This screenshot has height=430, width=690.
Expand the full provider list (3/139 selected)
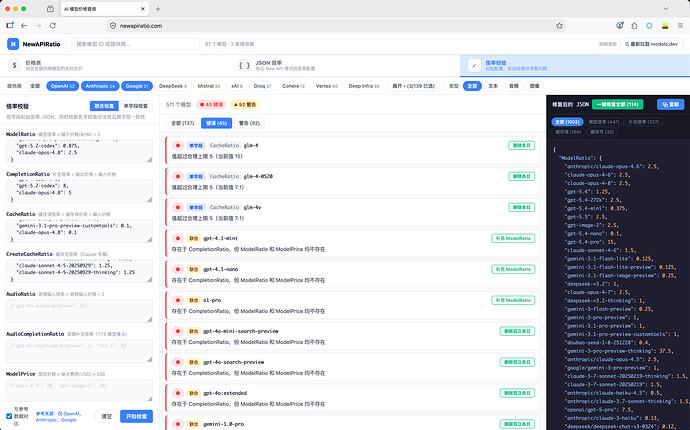click(413, 86)
